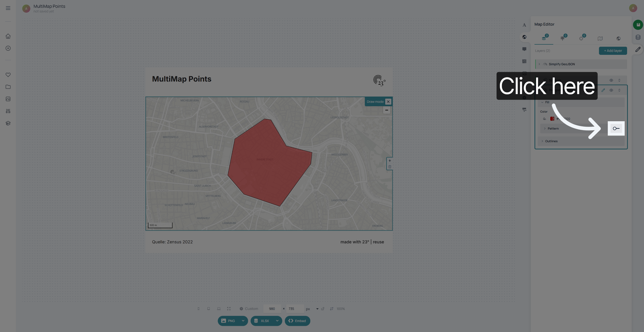This screenshot has width=644, height=332.
Task: Click the 23° logo in the map header
Action: click(x=379, y=81)
